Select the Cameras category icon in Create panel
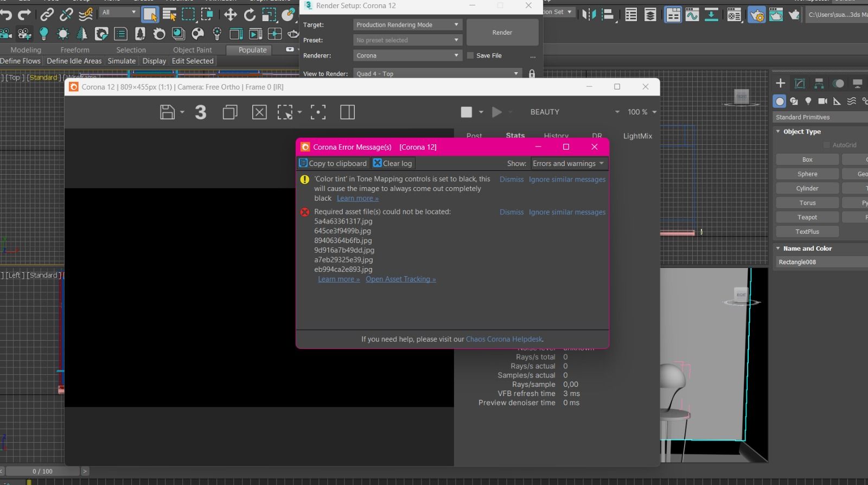Image resolution: width=868 pixels, height=485 pixels. (822, 101)
